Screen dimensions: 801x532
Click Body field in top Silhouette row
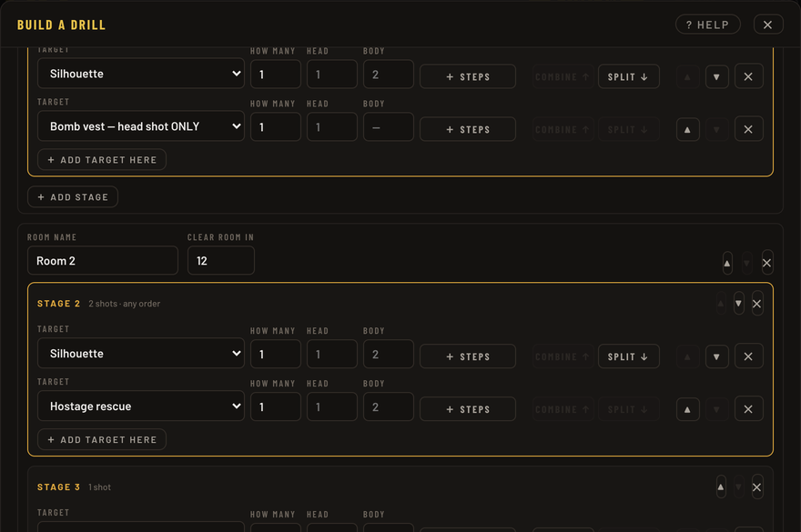[389, 75]
